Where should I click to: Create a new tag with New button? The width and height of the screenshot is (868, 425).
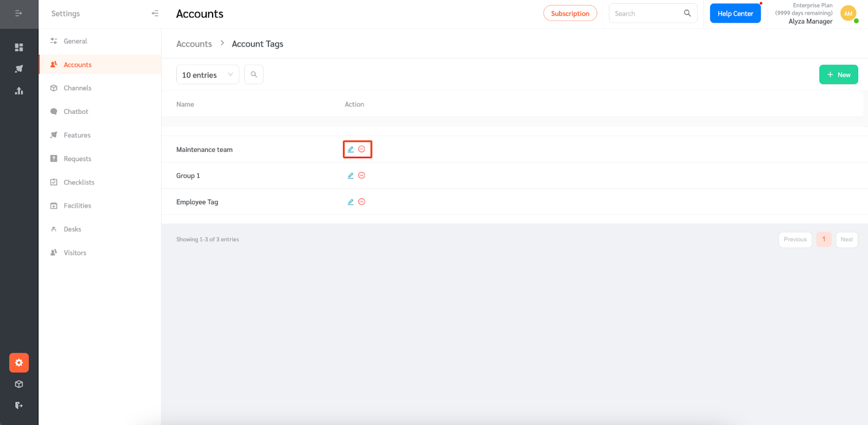click(x=839, y=75)
